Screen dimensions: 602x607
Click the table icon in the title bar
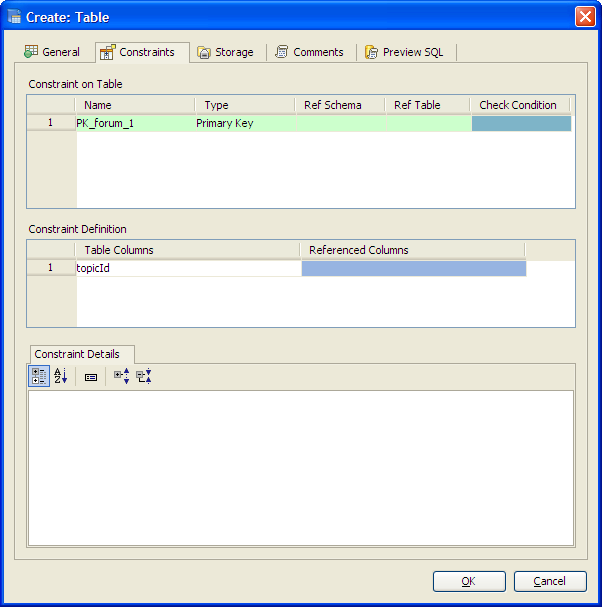pos(14,17)
